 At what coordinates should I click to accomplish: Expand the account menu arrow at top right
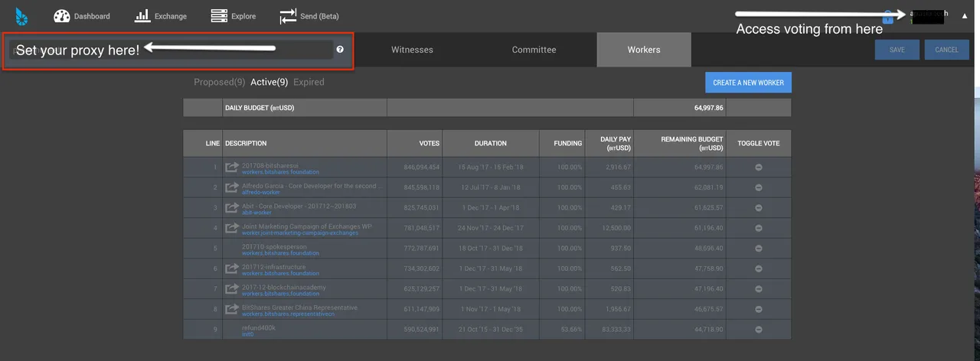[964, 16]
